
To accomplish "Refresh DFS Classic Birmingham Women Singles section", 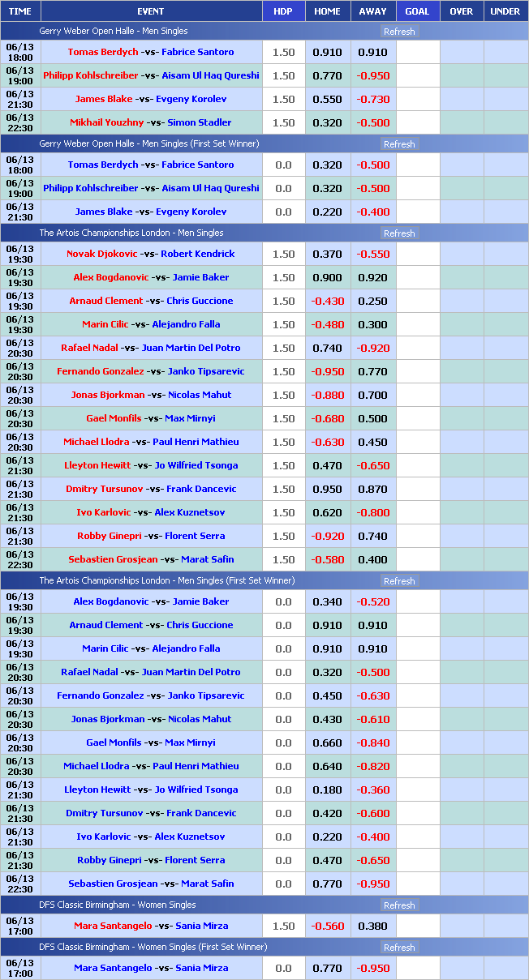I will coord(398,905).
